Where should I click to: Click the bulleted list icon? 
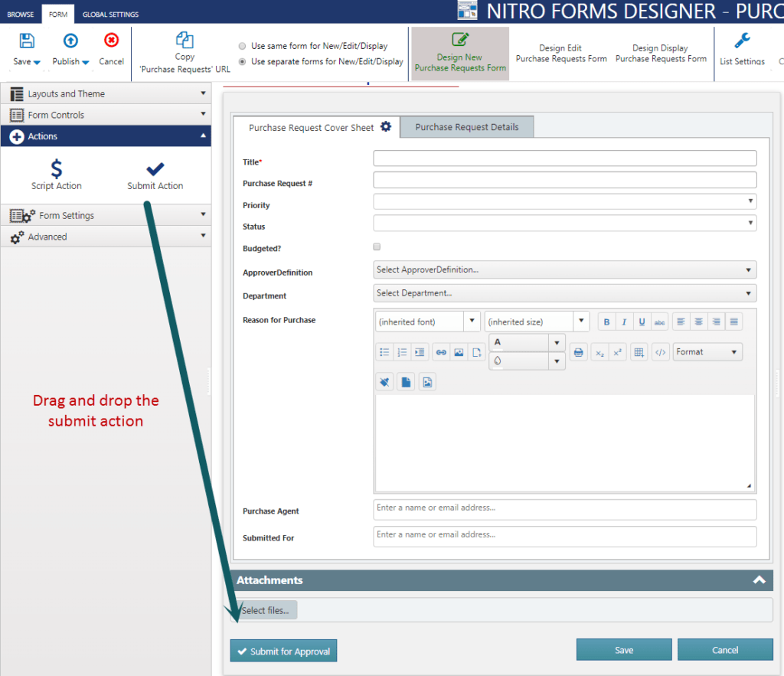pyautogui.click(x=384, y=351)
